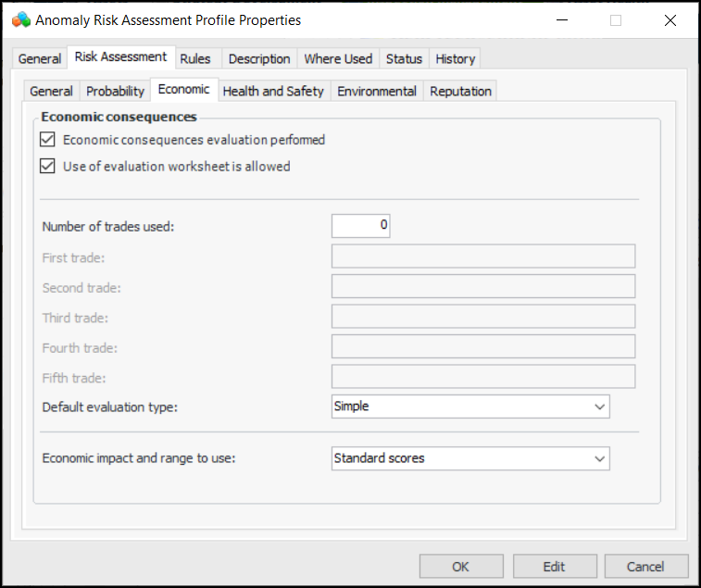Open Health and Safety sub-tab
The height and width of the screenshot is (588, 701).
click(273, 91)
